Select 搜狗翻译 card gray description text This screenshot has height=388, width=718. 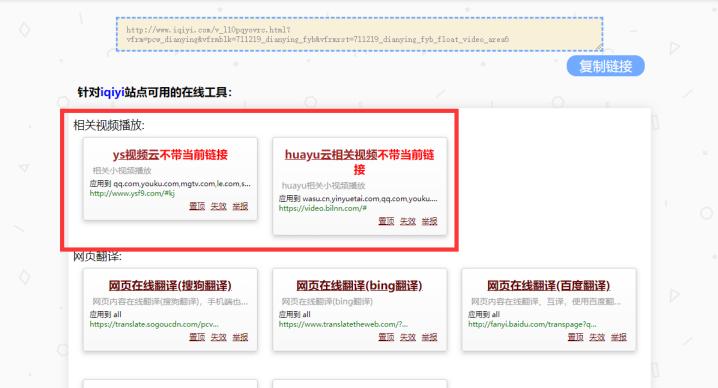point(170,301)
